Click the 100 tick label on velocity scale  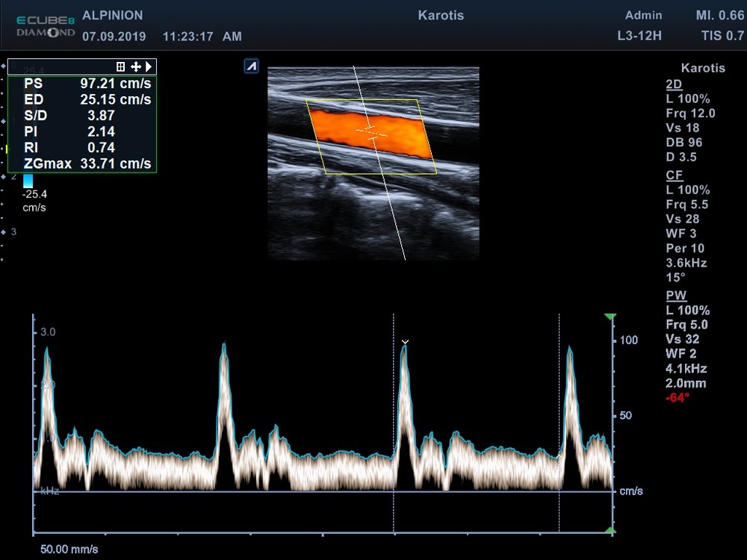(628, 340)
